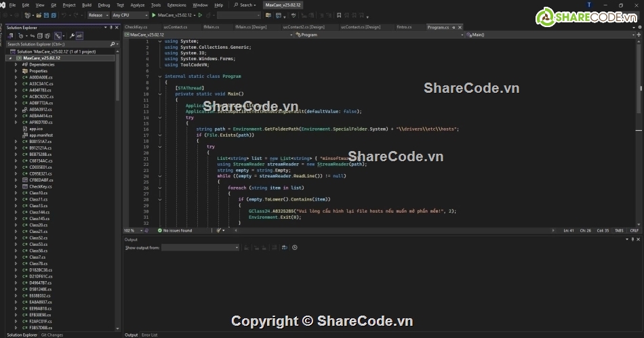
Task: Click the Output window clock timestamp icon
Action: tap(294, 247)
